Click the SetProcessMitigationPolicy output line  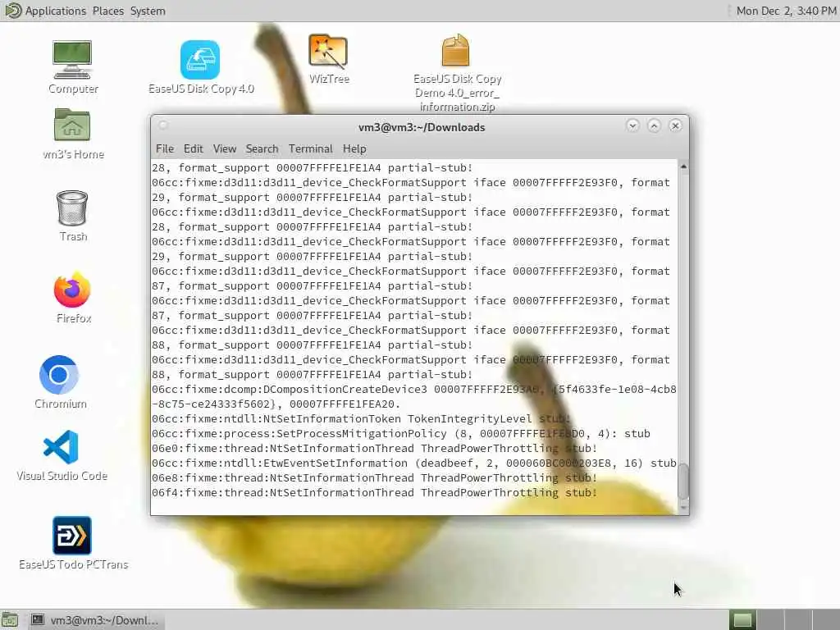[400, 433]
